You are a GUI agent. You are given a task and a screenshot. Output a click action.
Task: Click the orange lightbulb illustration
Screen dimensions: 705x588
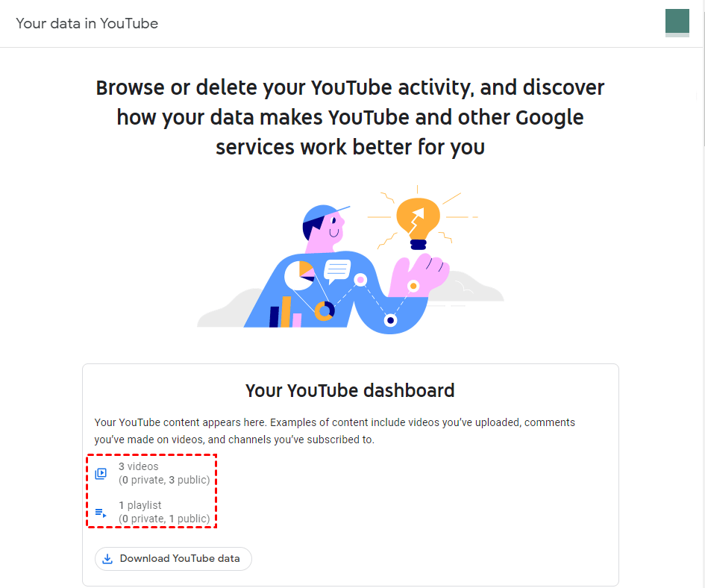(x=418, y=219)
